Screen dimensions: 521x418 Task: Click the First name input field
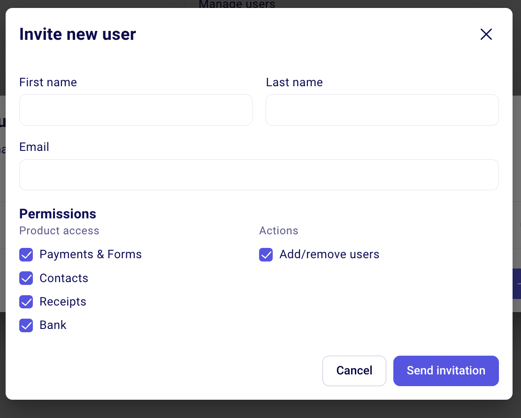pos(136,110)
